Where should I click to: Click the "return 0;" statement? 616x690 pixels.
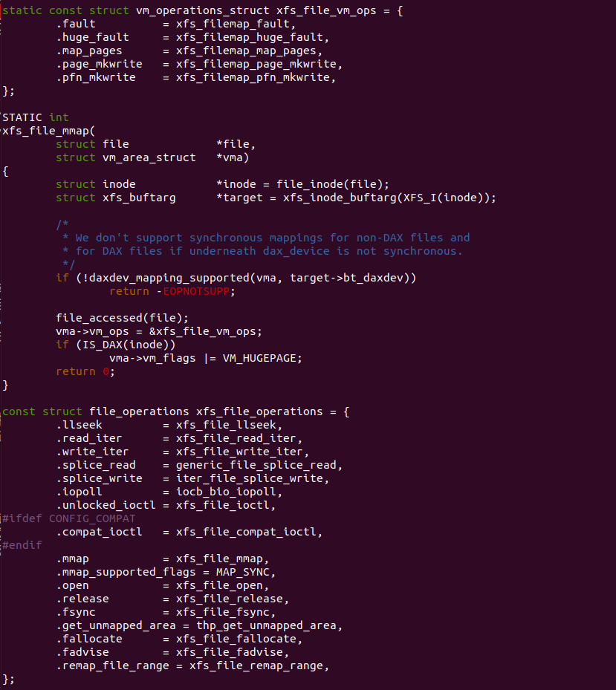point(85,371)
